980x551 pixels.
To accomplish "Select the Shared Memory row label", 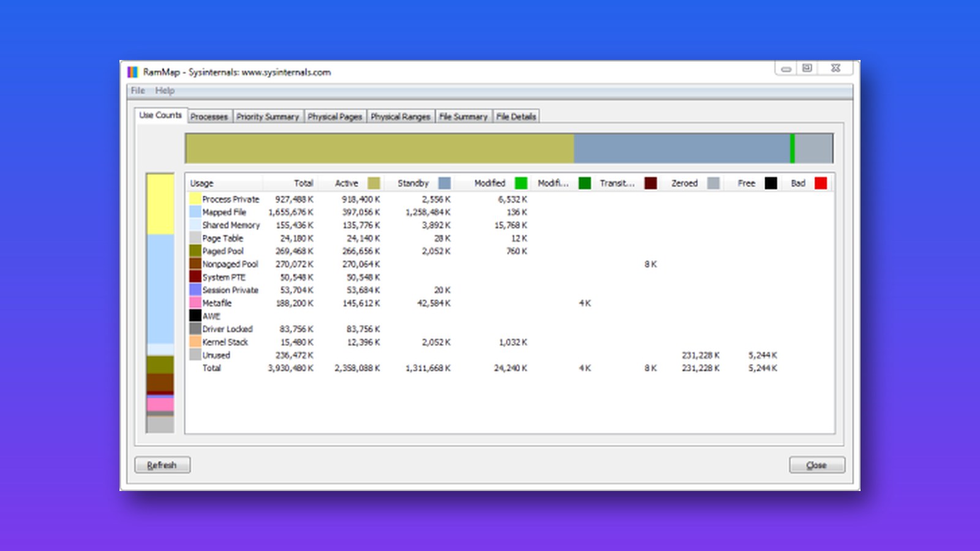I will point(232,225).
